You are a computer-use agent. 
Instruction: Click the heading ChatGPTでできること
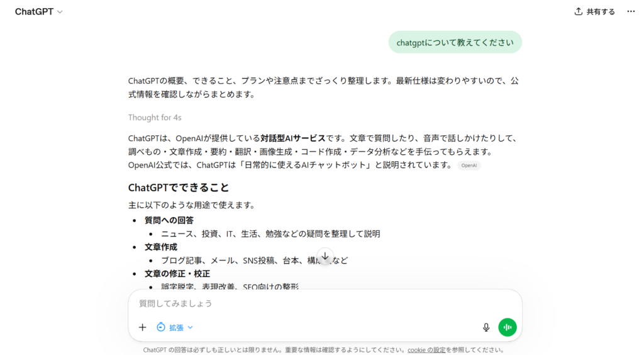coord(179,188)
